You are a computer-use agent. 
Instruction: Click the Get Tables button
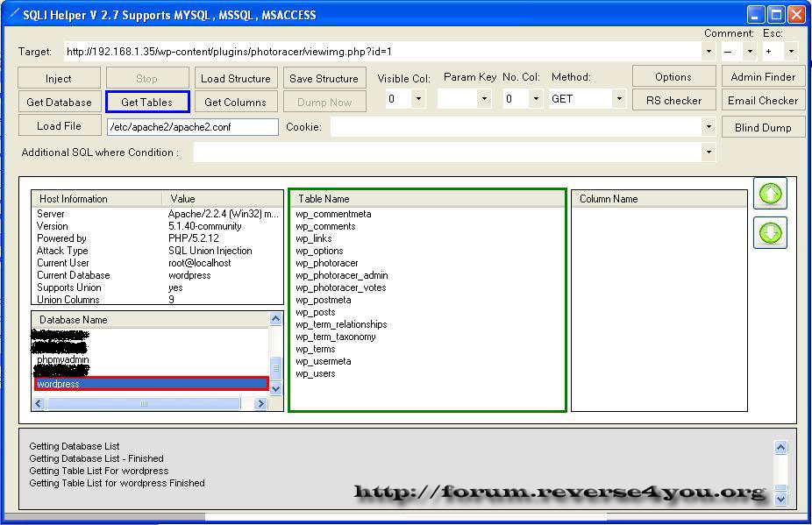coord(147,102)
